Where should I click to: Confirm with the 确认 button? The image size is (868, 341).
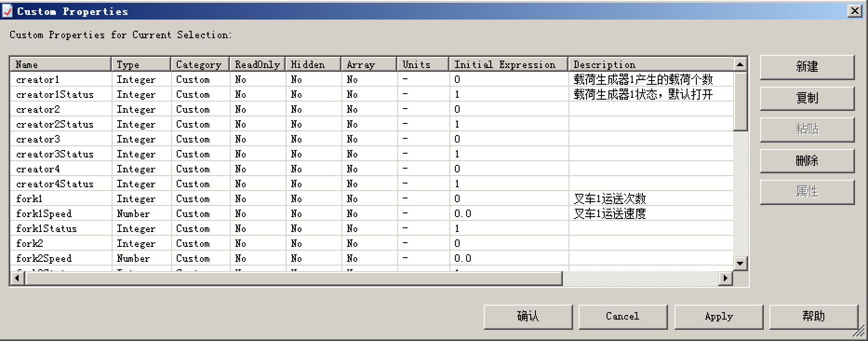[527, 317]
